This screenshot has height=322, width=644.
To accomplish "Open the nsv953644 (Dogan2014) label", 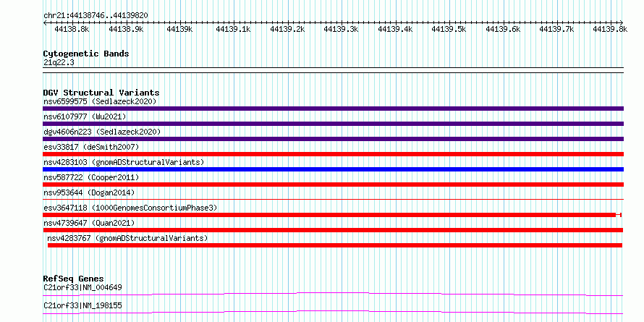I will 89,192.
